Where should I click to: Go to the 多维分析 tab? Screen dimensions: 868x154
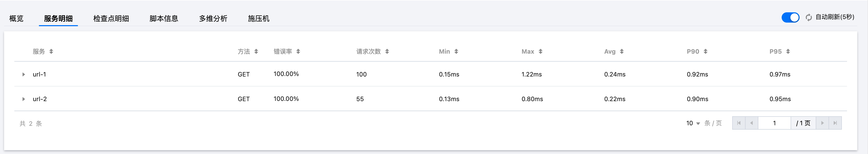pyautogui.click(x=213, y=18)
